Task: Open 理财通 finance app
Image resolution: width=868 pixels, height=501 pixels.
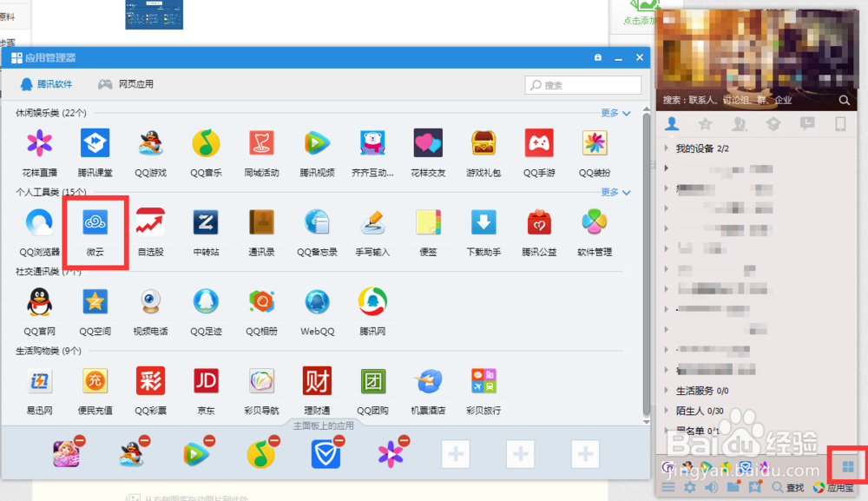Action: pos(317,381)
